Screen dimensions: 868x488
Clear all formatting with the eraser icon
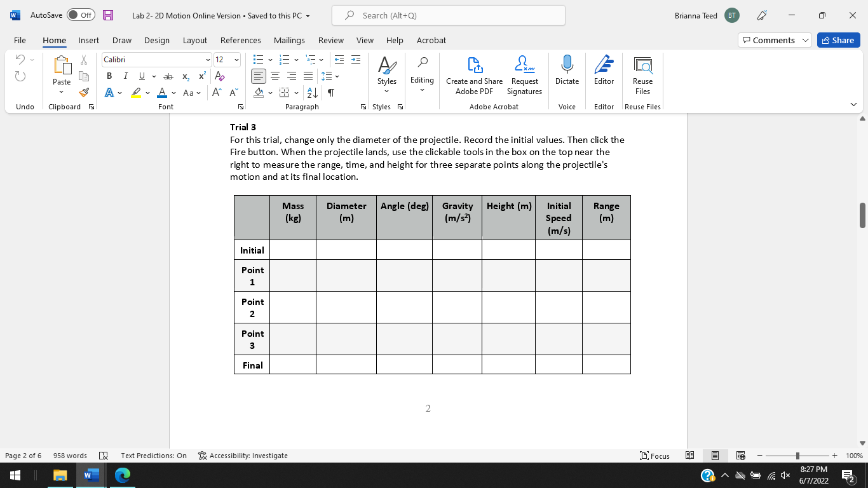tap(220, 76)
